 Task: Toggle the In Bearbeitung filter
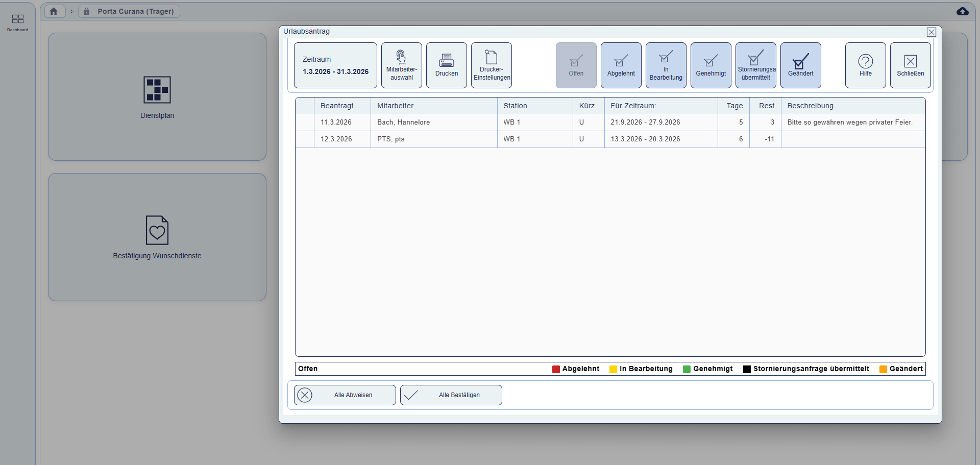tap(666, 65)
